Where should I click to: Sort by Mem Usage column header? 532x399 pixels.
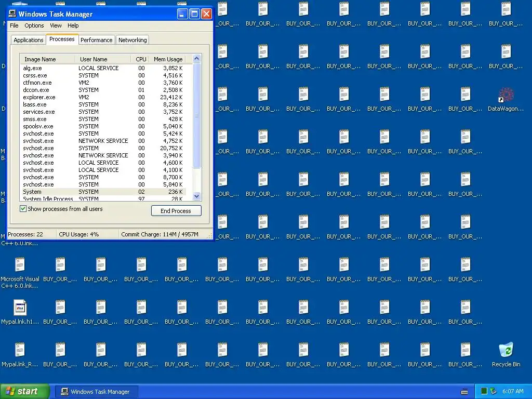(x=168, y=59)
